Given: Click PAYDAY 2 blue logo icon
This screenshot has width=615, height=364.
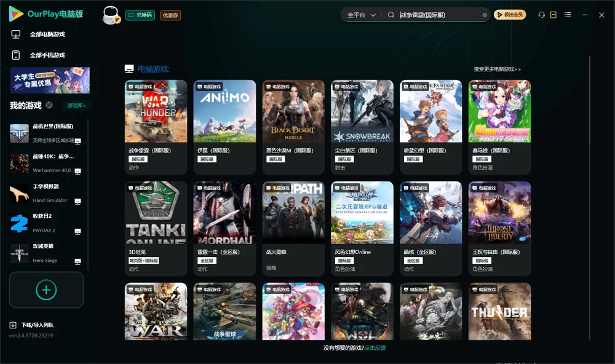Looking at the screenshot, I should tap(19, 224).
